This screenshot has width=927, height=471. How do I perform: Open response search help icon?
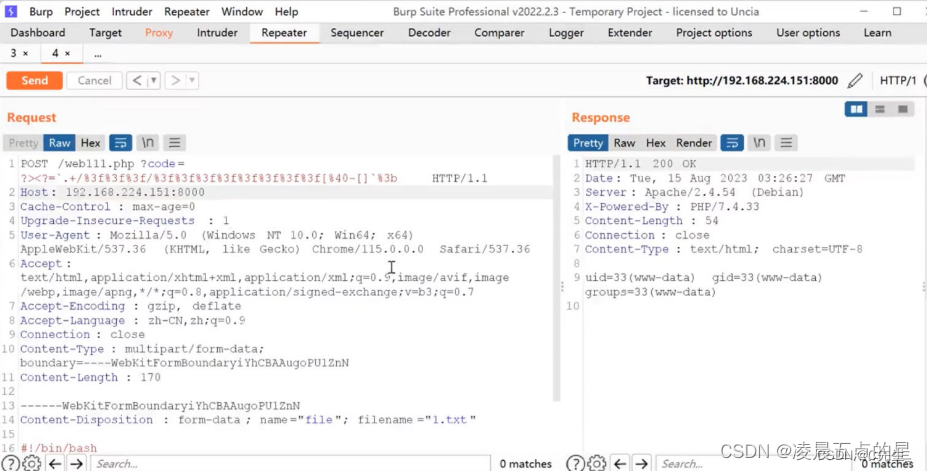click(575, 463)
